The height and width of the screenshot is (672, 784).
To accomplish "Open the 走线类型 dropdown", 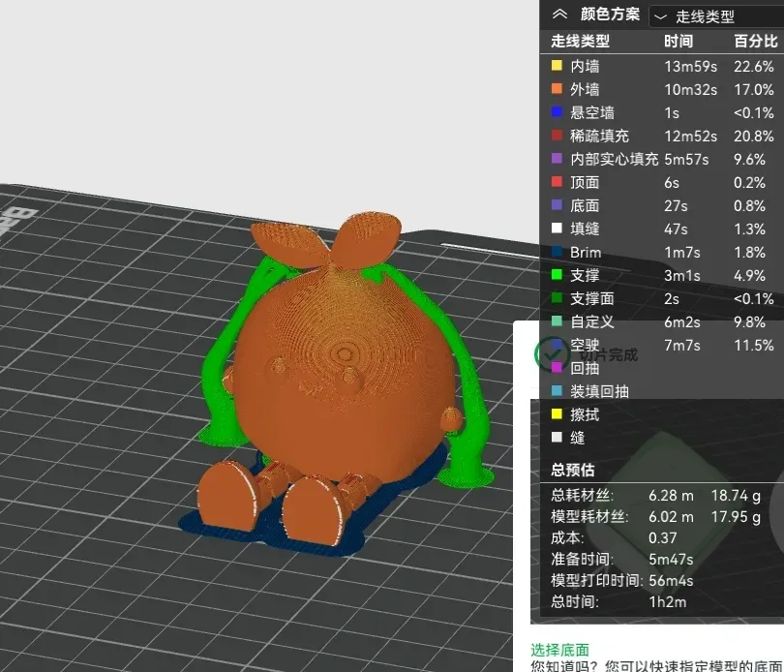I will 716,16.
